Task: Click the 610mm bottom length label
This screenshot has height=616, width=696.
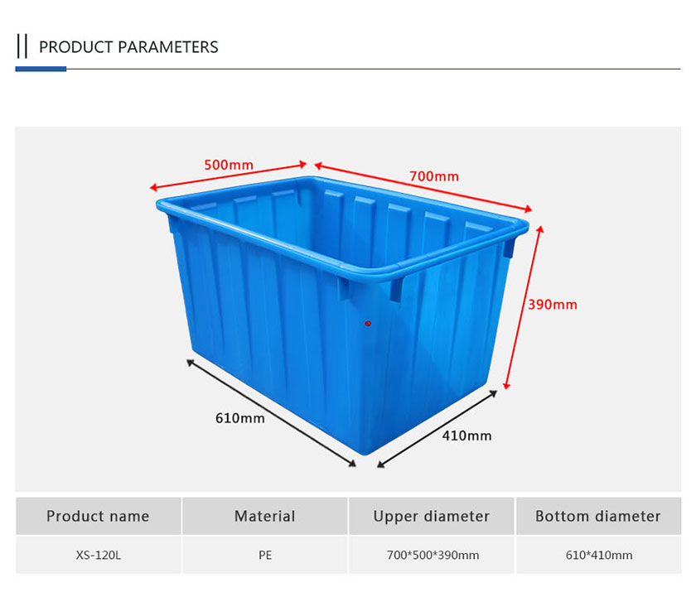Action: point(240,418)
